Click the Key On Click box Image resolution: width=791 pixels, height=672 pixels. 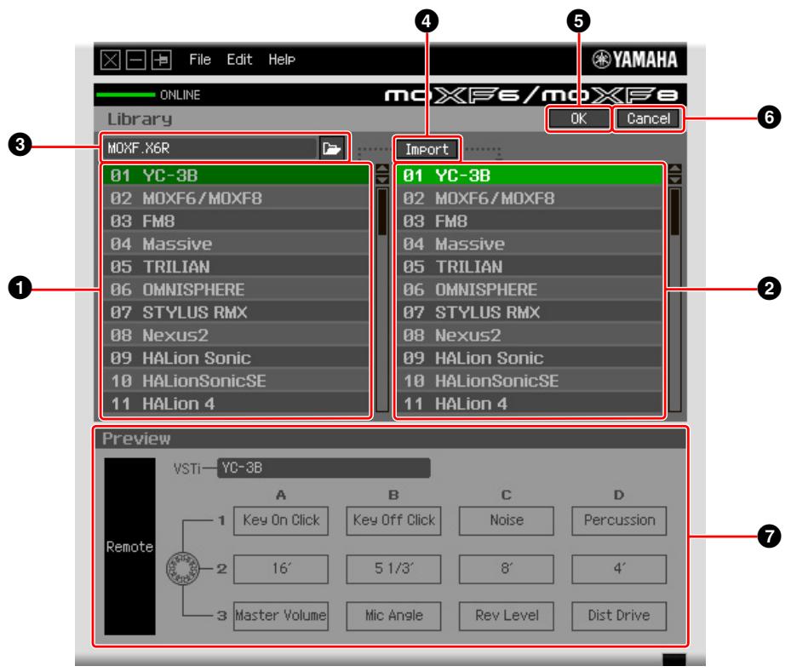[x=281, y=520]
